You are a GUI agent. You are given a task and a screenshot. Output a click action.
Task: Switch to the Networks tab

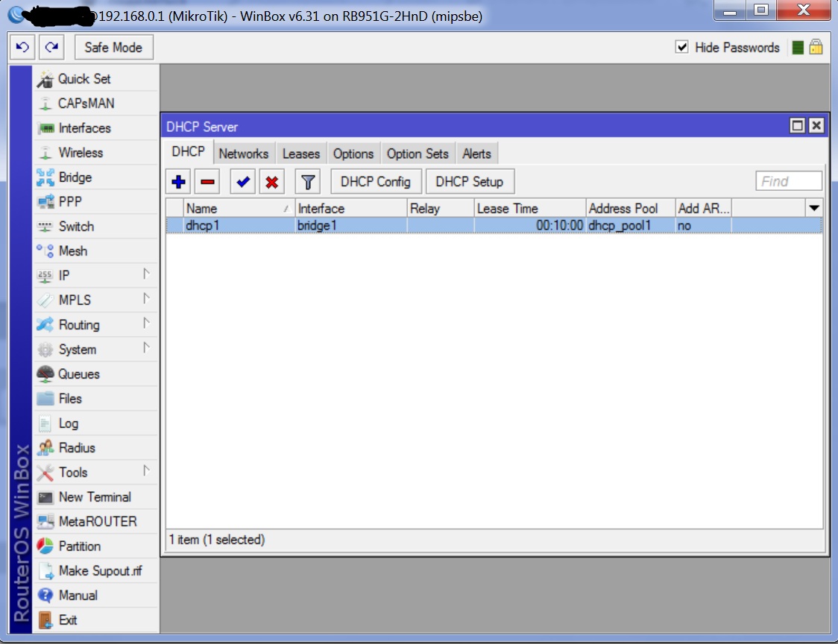click(x=244, y=154)
